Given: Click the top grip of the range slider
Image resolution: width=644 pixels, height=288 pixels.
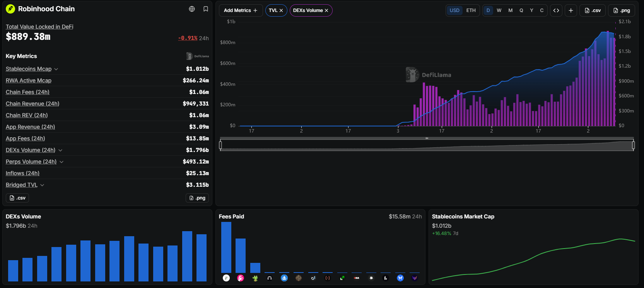Looking at the screenshot, I should pyautogui.click(x=427, y=138).
